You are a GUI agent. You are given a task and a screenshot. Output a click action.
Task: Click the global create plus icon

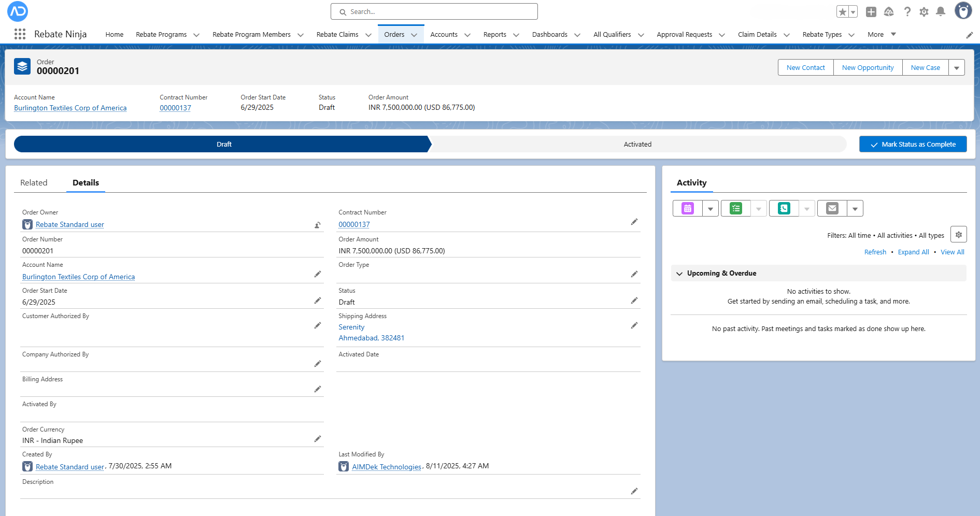click(x=871, y=11)
